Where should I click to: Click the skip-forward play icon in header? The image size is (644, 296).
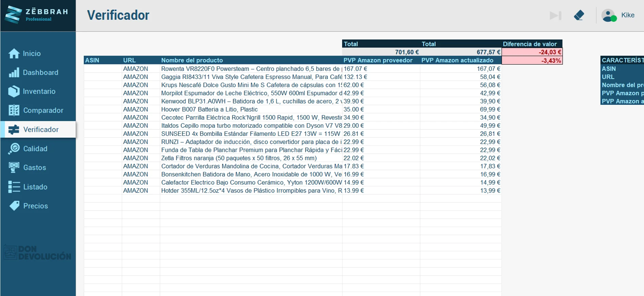point(556,15)
